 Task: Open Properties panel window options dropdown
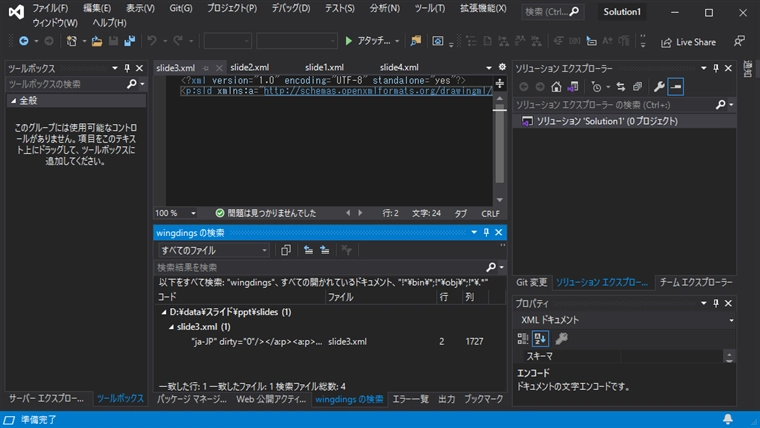(x=703, y=303)
